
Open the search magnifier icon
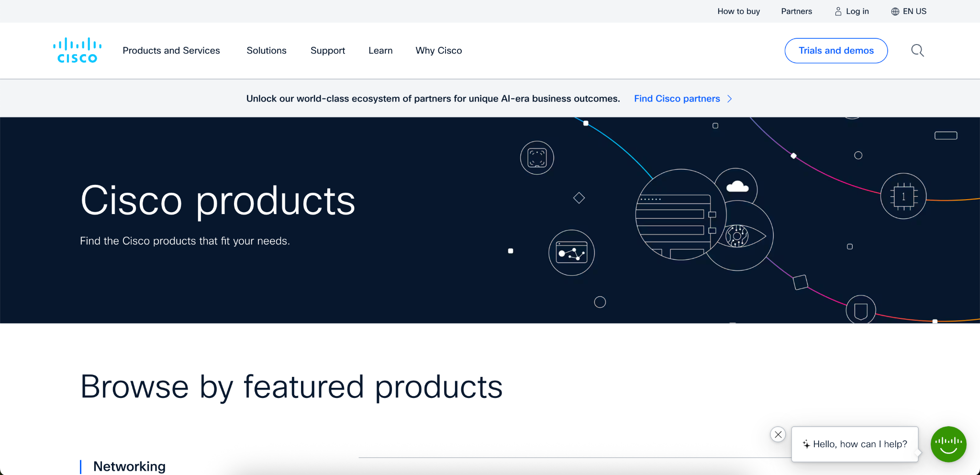click(917, 50)
